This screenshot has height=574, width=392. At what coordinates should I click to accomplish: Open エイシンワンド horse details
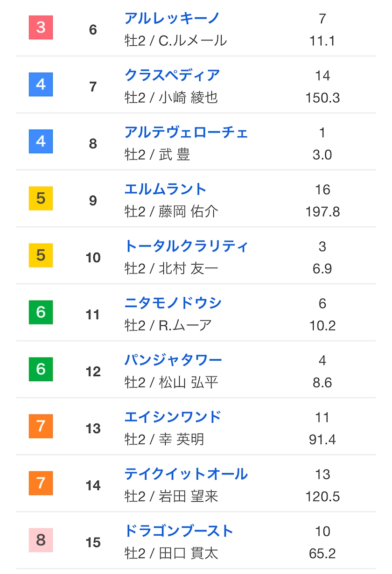tap(173, 417)
